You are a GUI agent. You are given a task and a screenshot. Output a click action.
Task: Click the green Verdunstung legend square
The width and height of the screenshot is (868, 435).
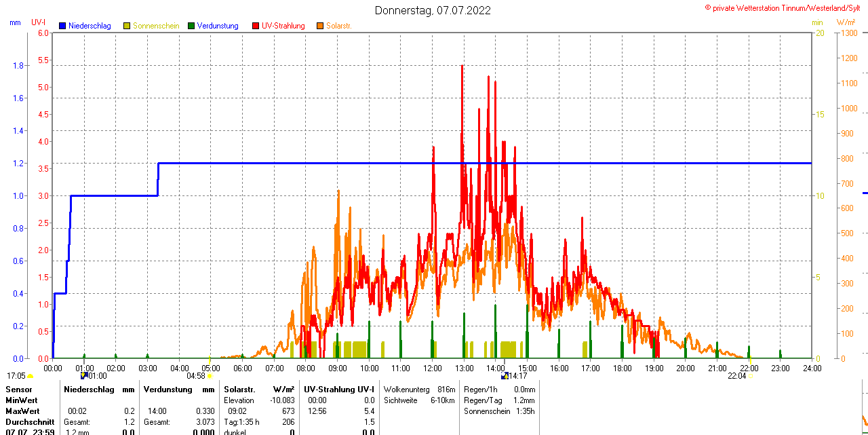tap(191, 26)
